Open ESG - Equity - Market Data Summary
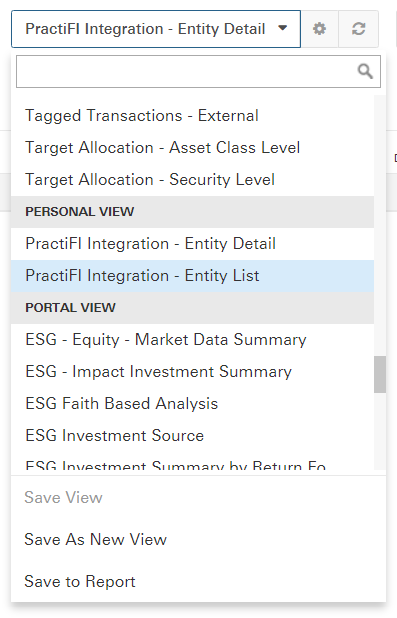The height and width of the screenshot is (618, 397). coord(192,340)
